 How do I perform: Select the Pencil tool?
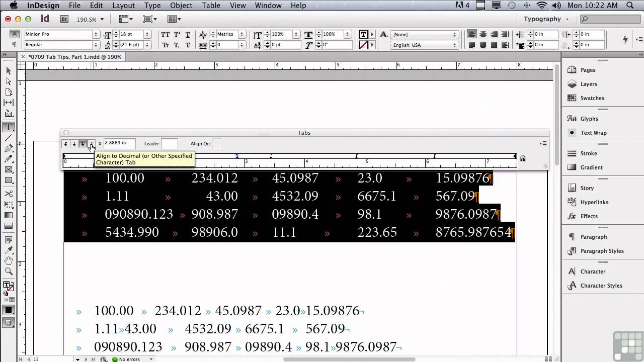pos(9,159)
